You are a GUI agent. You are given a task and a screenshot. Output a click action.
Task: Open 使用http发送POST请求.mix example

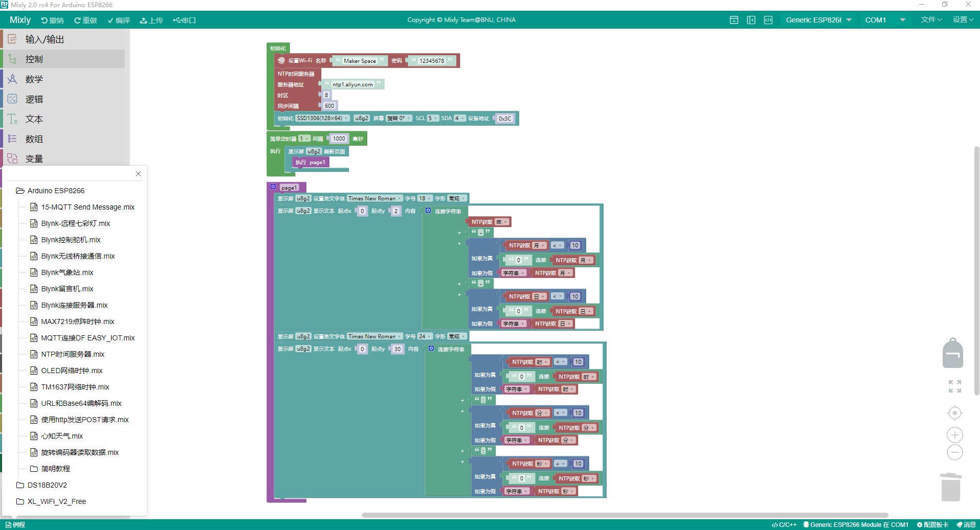tap(79, 420)
